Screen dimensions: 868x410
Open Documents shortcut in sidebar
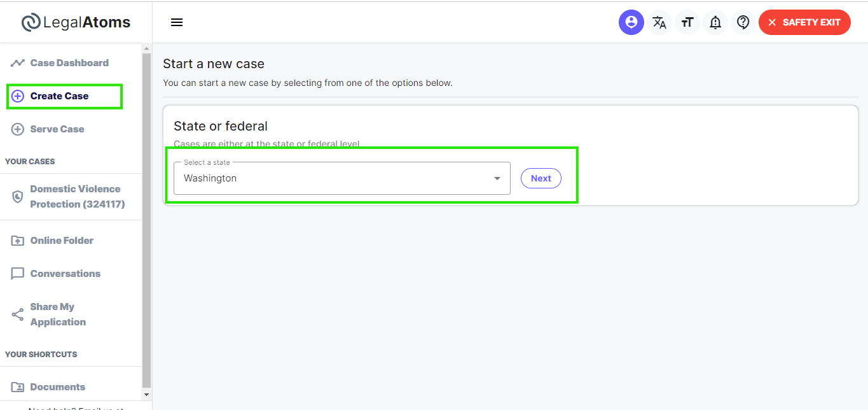pyautogui.click(x=49, y=387)
